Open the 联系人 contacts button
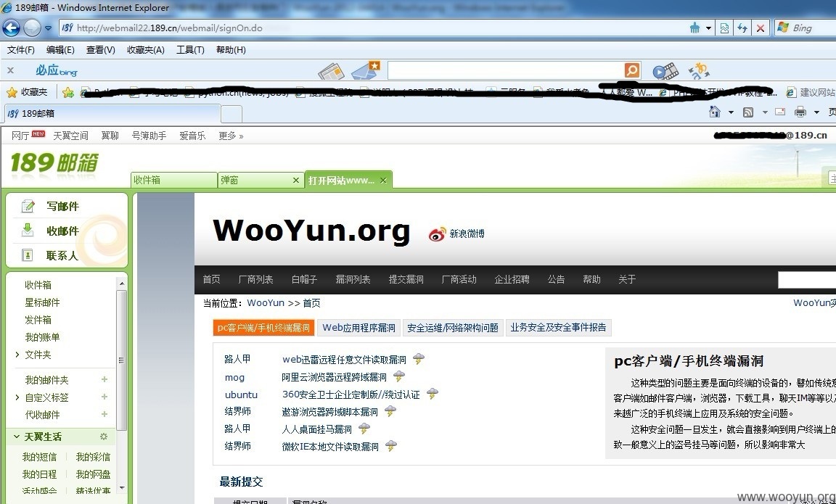The height and width of the screenshot is (504, 836). (62, 255)
